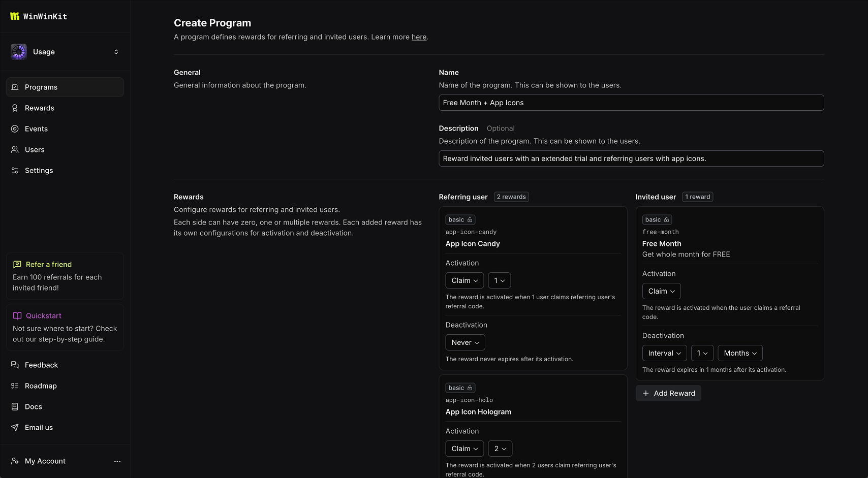Open Settings from the sidebar
This screenshot has width=868, height=478.
click(x=39, y=171)
